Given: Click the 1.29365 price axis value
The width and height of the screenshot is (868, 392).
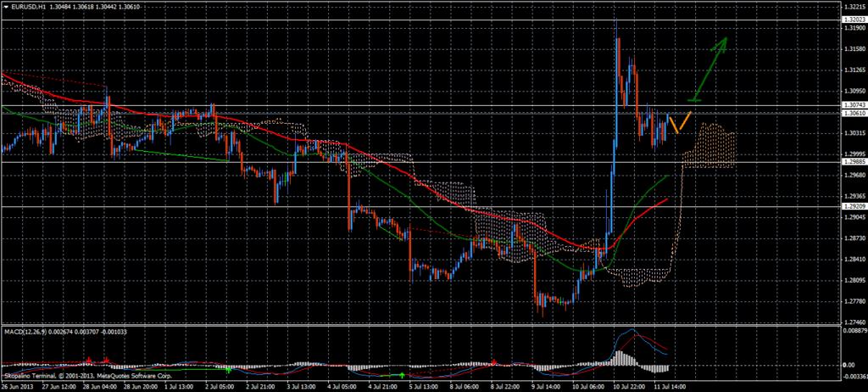Looking at the screenshot, I should click(854, 196).
